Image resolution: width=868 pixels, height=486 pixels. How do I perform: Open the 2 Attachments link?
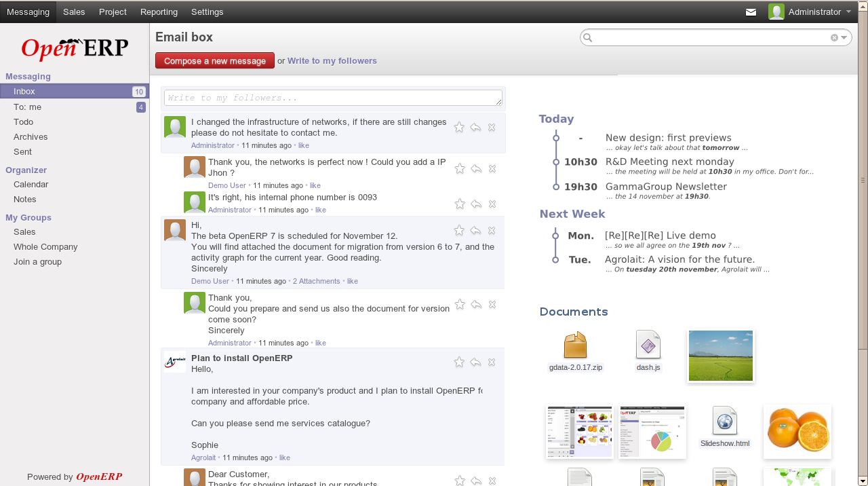pos(316,281)
